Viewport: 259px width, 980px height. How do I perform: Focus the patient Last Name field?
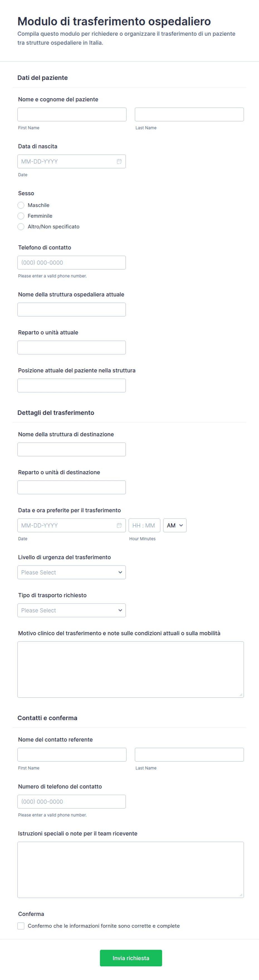(x=189, y=114)
